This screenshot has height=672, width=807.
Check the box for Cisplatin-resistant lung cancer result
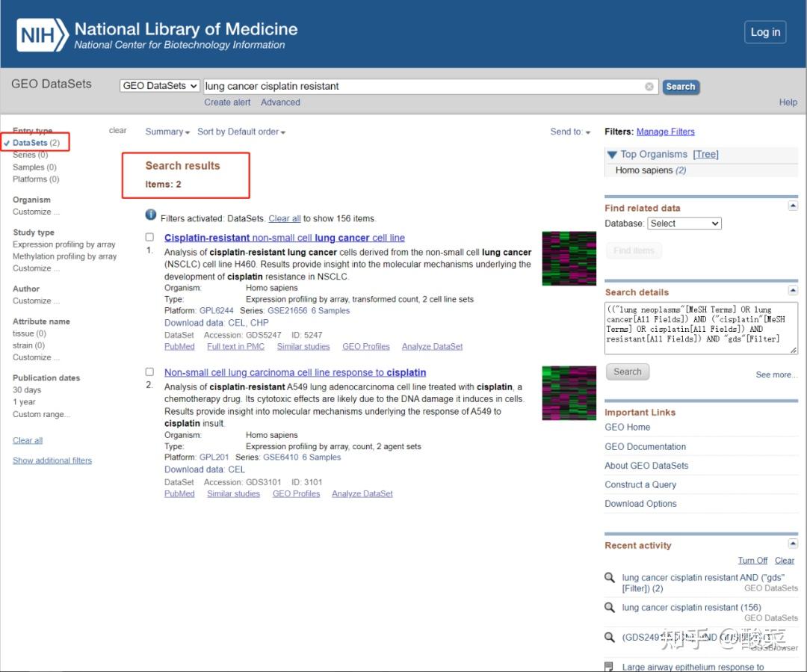click(149, 237)
